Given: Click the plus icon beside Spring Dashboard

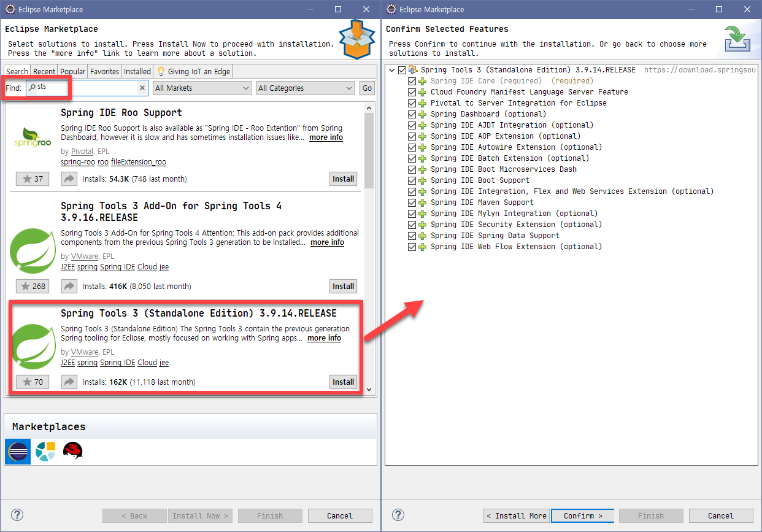Looking at the screenshot, I should pyautogui.click(x=422, y=114).
